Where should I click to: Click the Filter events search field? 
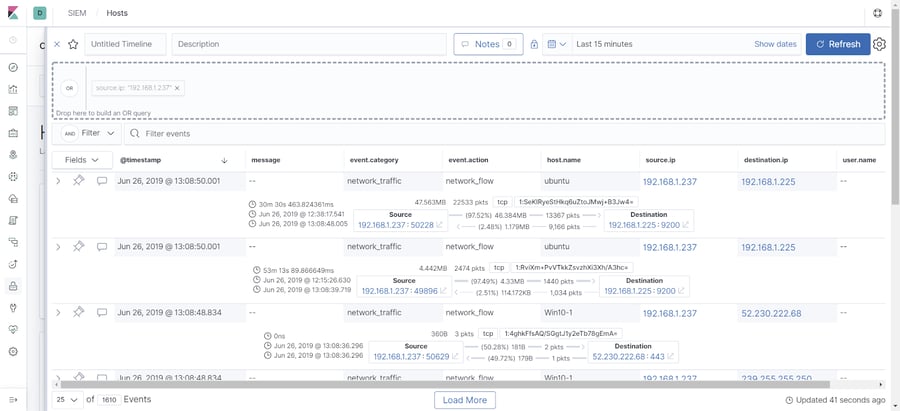[505, 133]
